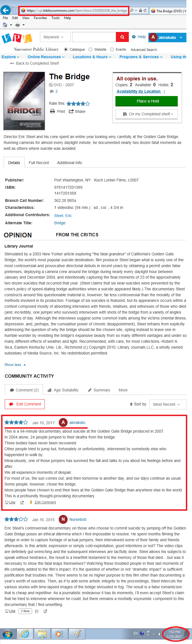Select the Catalogue radio button
This screenshot has height=644, width=192.
66,50
